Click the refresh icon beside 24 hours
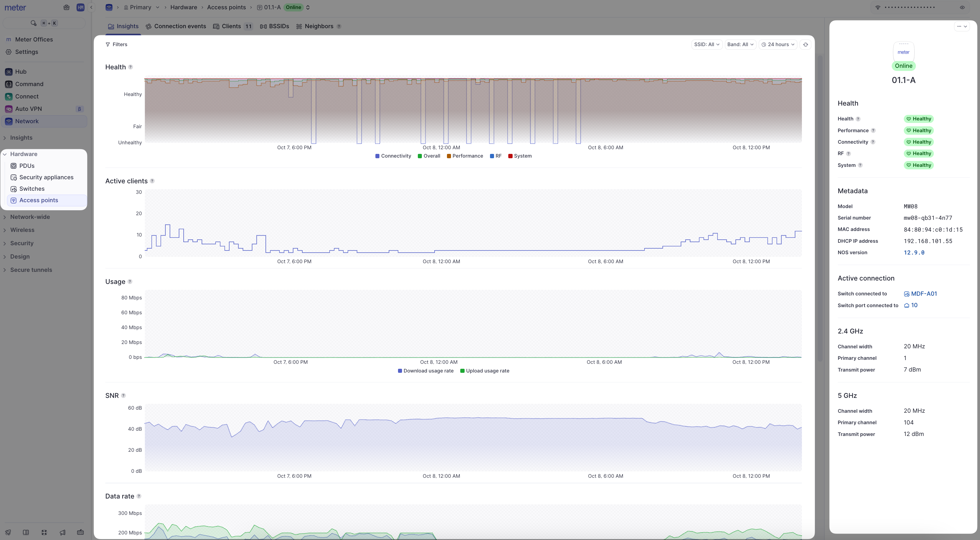 pos(805,45)
